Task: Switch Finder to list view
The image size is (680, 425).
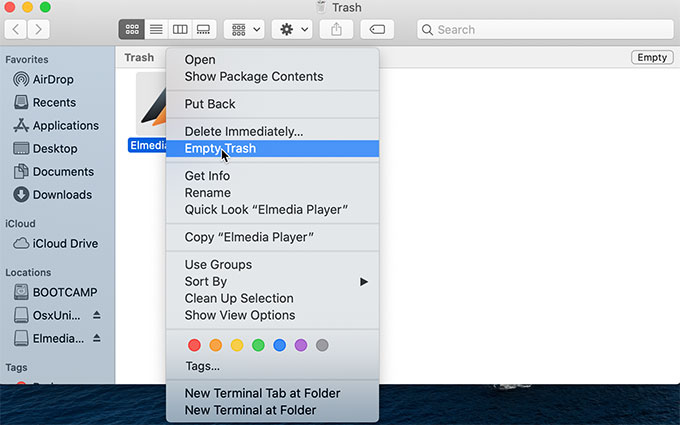Action: click(156, 30)
